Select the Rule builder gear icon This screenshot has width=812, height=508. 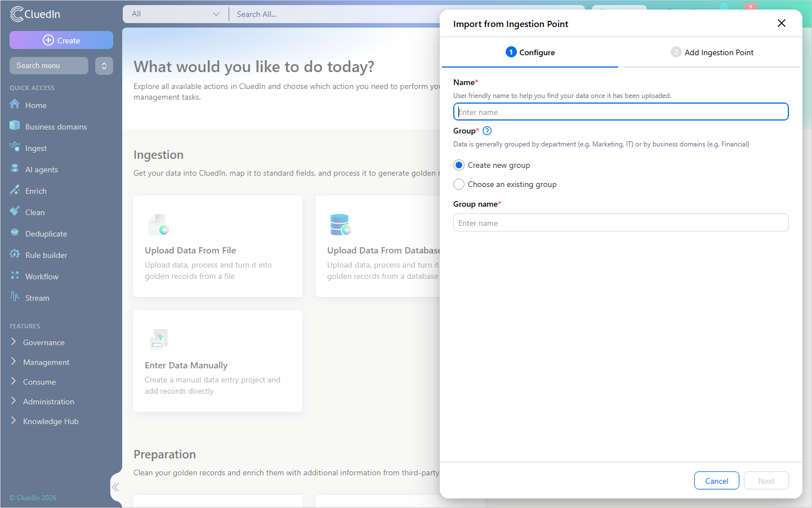[x=15, y=254]
